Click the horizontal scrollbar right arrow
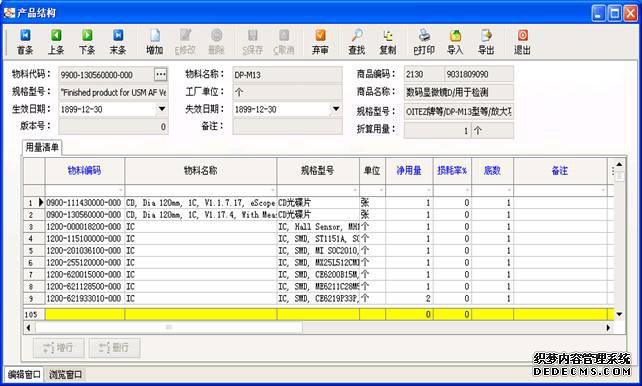This screenshot has width=642, height=386. 608,327
